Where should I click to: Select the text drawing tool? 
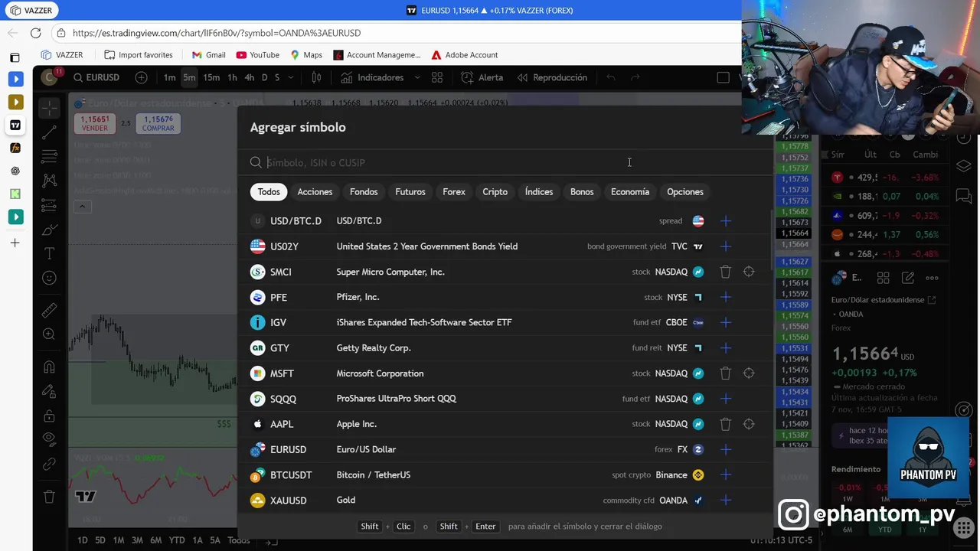pos(49,253)
